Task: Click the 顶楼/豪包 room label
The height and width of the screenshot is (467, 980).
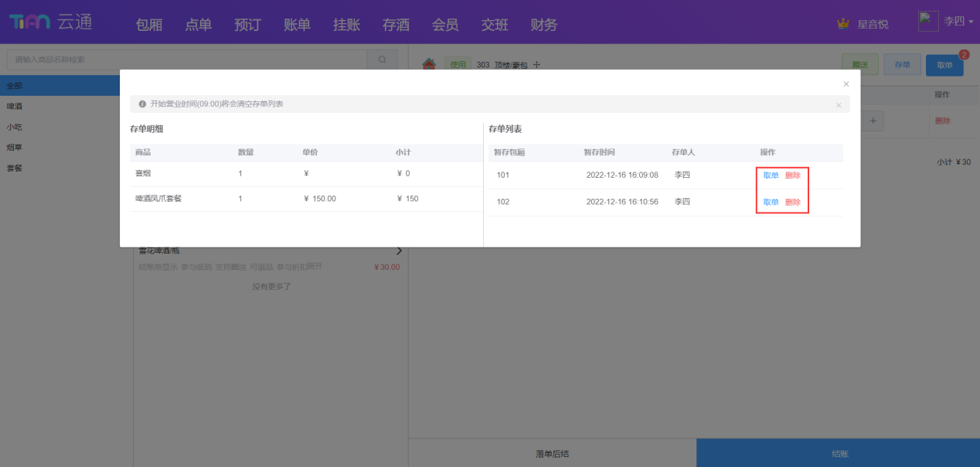Action: click(x=511, y=65)
